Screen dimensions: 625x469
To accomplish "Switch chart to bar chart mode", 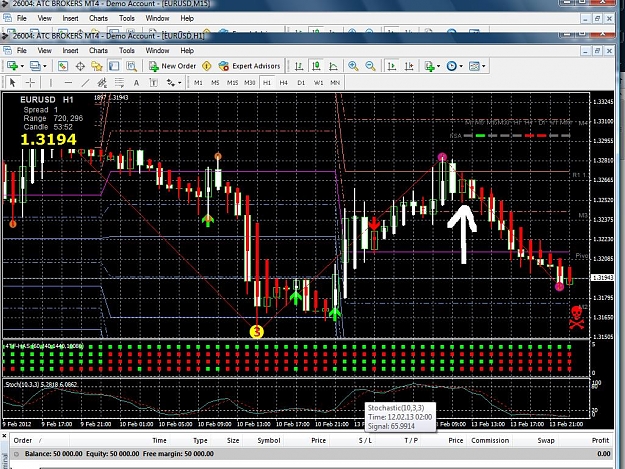I will (299, 66).
